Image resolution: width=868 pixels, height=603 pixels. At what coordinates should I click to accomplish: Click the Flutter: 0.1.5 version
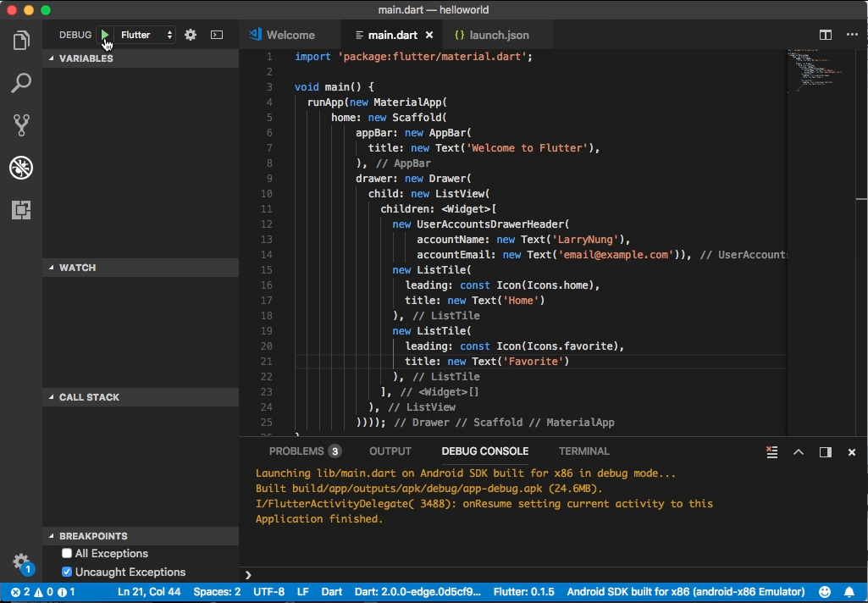coord(523,592)
